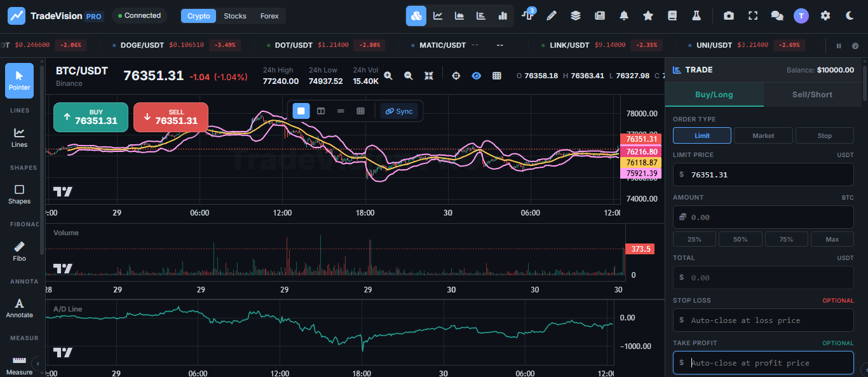This screenshot has width=868, height=377.
Task: Choose Market order type
Action: tap(763, 135)
